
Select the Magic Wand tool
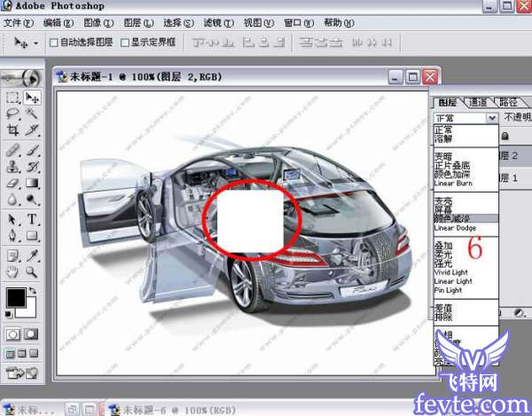pos(32,114)
